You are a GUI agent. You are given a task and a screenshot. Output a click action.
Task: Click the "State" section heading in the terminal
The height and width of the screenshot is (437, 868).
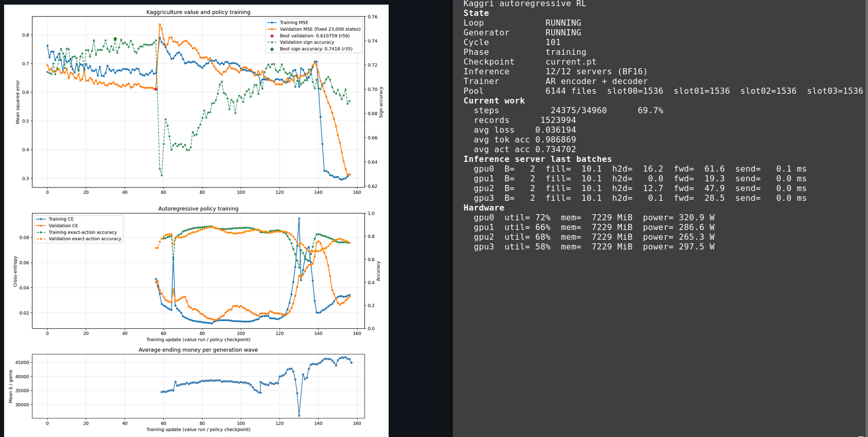click(x=476, y=13)
